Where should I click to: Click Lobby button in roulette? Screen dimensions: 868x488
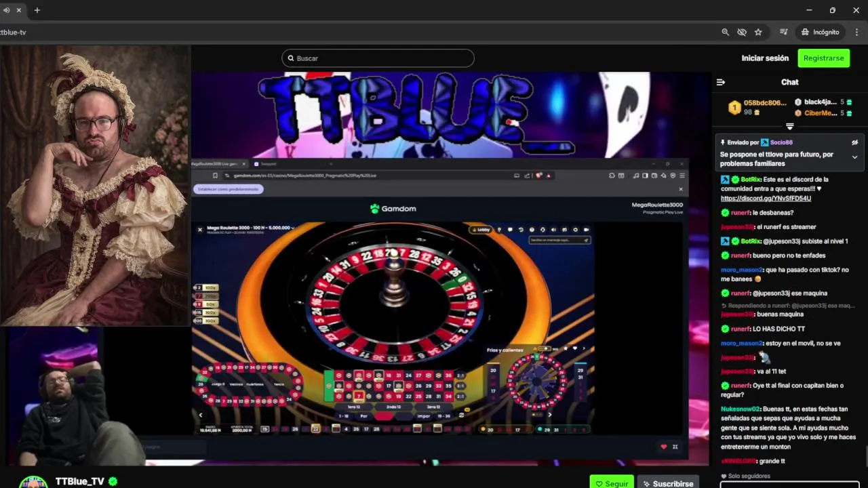pos(481,230)
